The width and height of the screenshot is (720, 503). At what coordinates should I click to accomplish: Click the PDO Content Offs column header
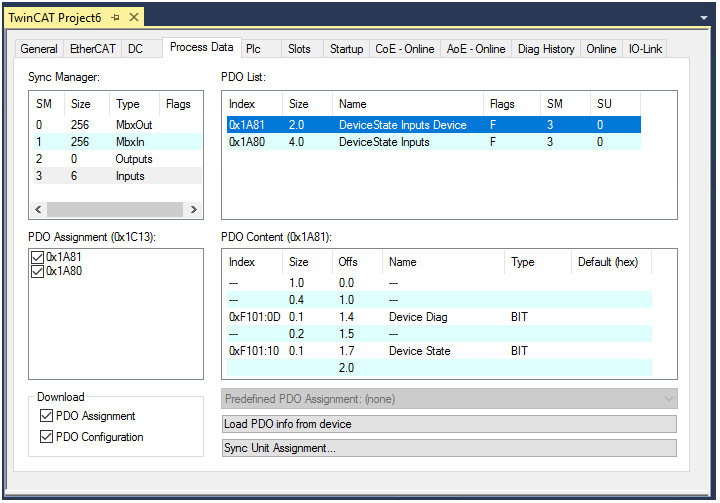click(357, 262)
